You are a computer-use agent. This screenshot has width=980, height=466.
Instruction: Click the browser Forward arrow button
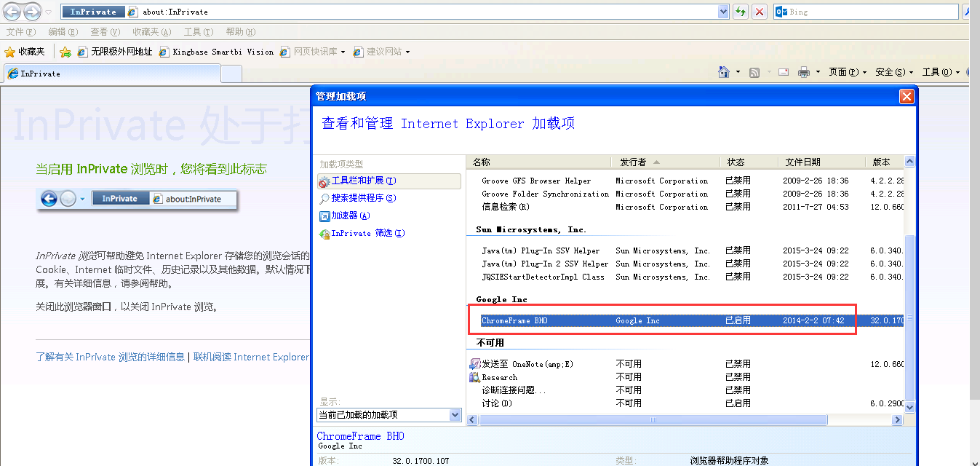point(32,12)
